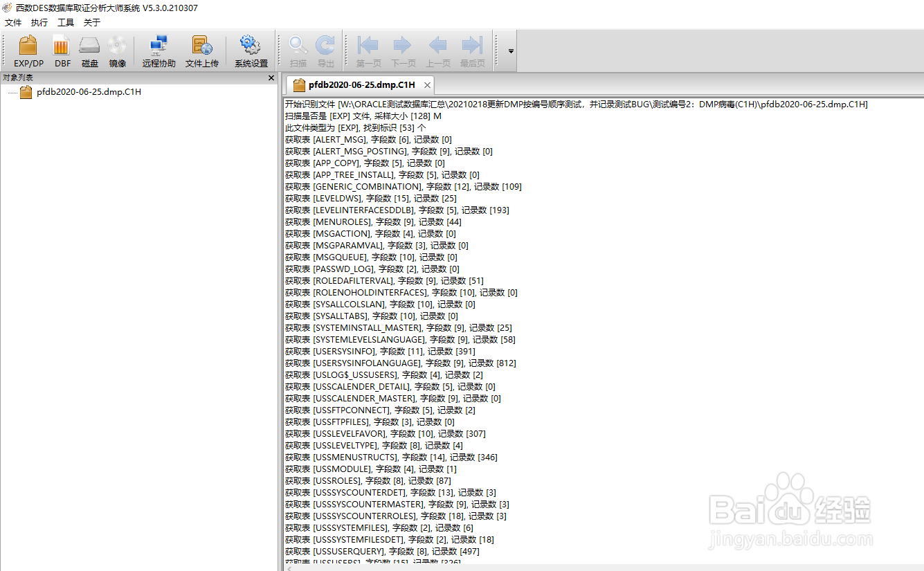
Task: Click the log line for USERSYSINFOLANGUAGE
Action: 401,363
